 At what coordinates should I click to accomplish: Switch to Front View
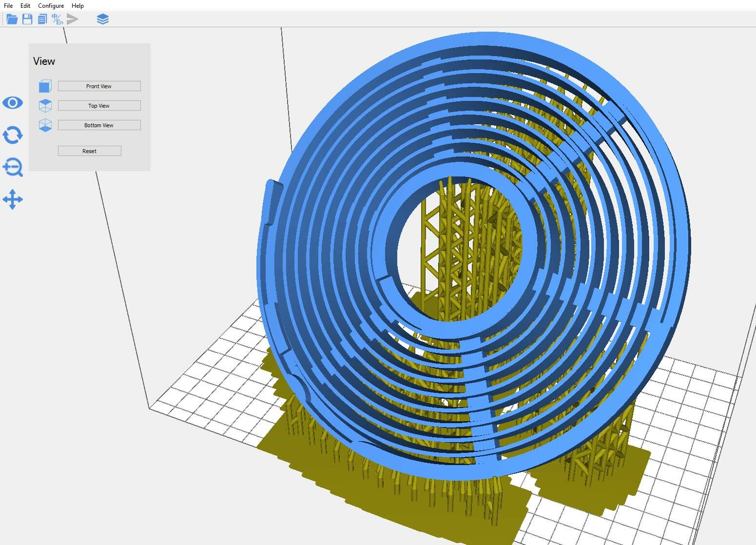99,86
